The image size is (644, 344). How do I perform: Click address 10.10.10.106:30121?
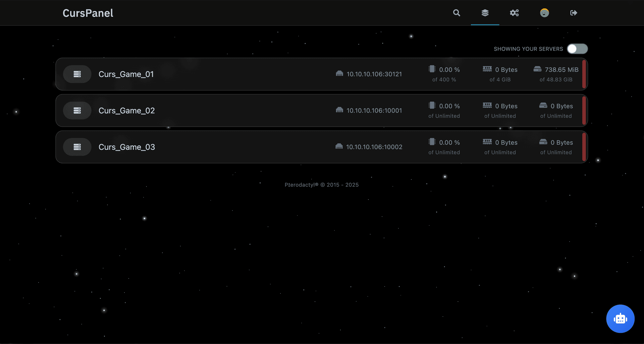374,74
